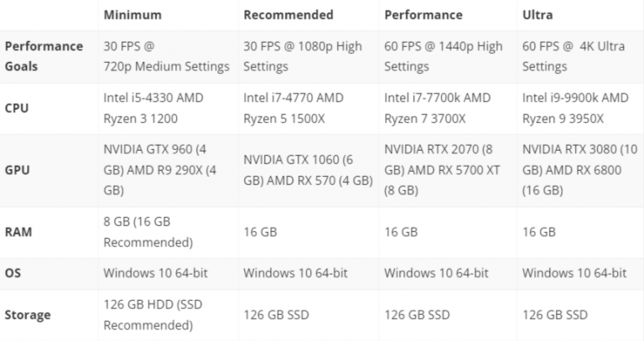Select the OS row label

pyautogui.click(x=13, y=273)
